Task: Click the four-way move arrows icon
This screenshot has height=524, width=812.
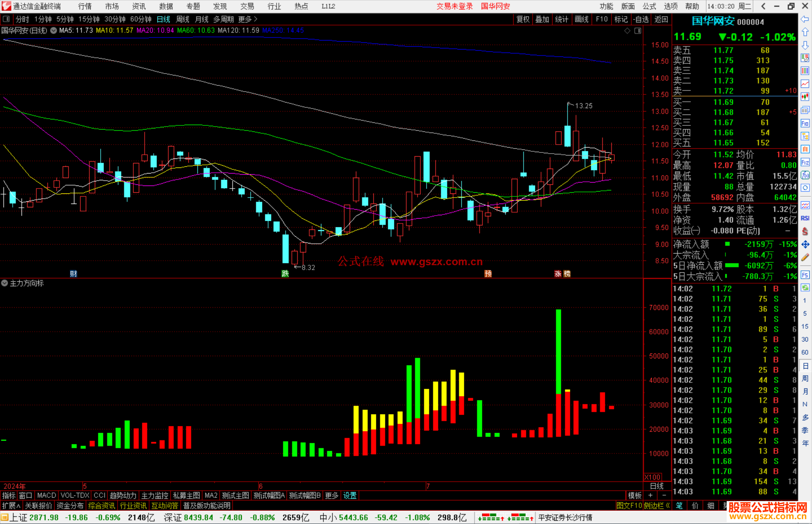Action: pos(805,245)
